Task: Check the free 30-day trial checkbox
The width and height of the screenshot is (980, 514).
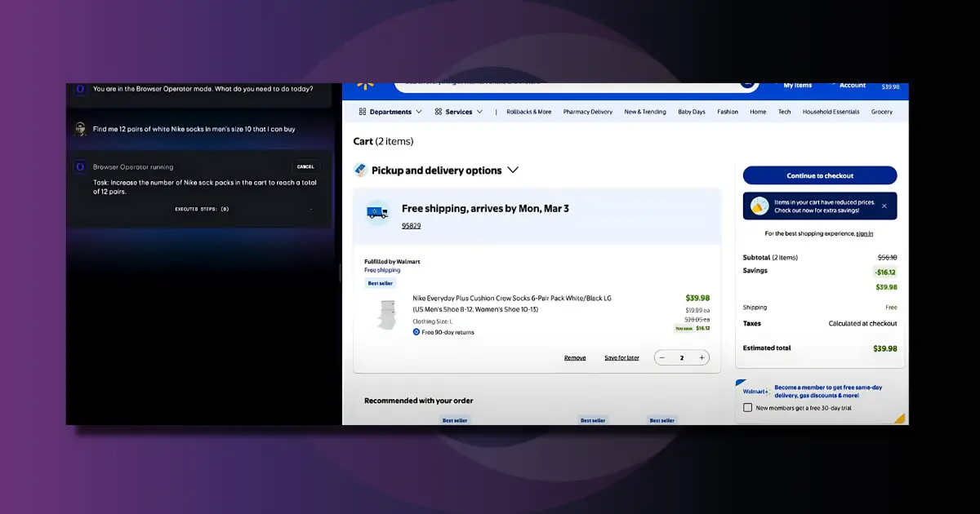Action: point(746,406)
